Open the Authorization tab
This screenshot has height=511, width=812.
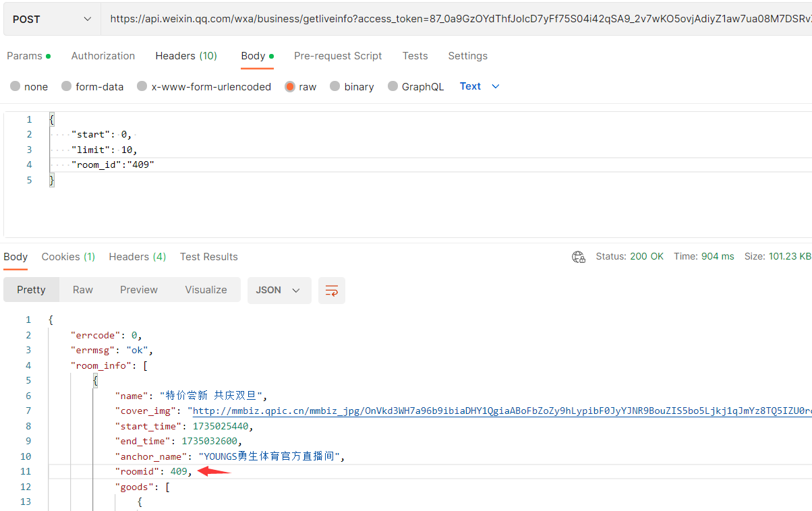[103, 56]
